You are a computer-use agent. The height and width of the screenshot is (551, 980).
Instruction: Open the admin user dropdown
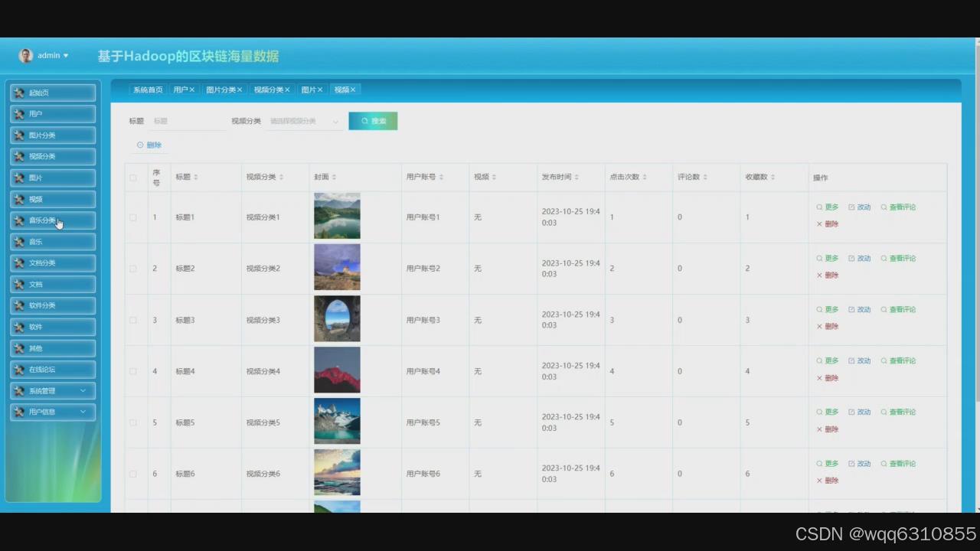(x=53, y=56)
